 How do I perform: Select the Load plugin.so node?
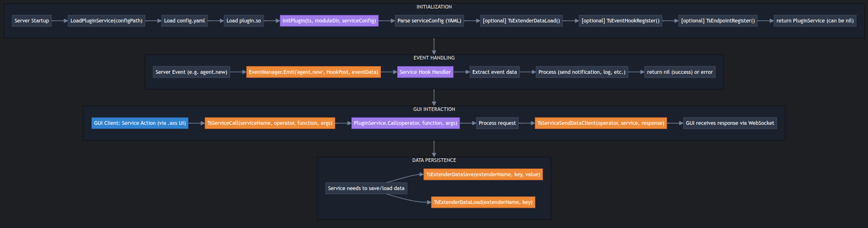pyautogui.click(x=244, y=21)
